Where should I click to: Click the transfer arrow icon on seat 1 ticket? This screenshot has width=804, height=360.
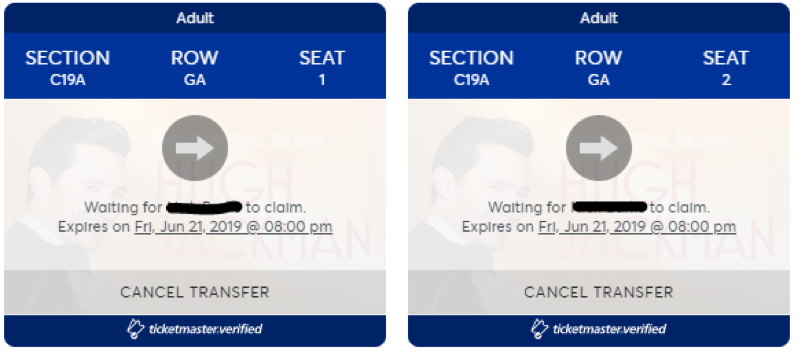pos(195,148)
